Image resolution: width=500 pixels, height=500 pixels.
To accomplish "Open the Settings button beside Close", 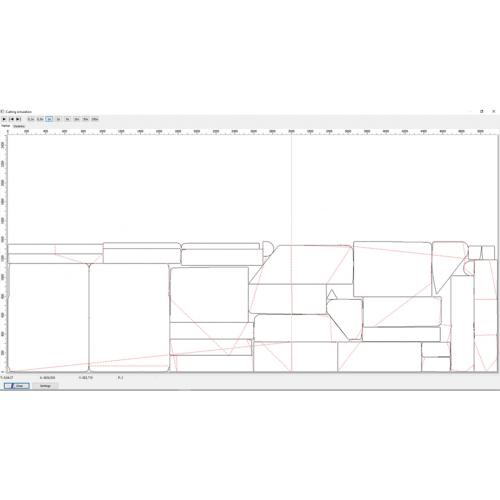I will click(45, 386).
